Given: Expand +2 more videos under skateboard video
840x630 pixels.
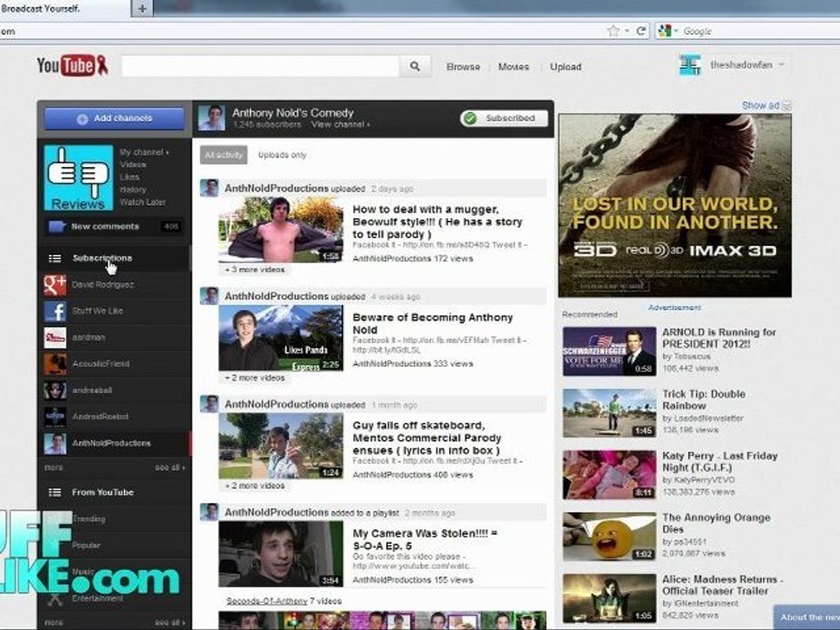Looking at the screenshot, I should tap(255, 486).
